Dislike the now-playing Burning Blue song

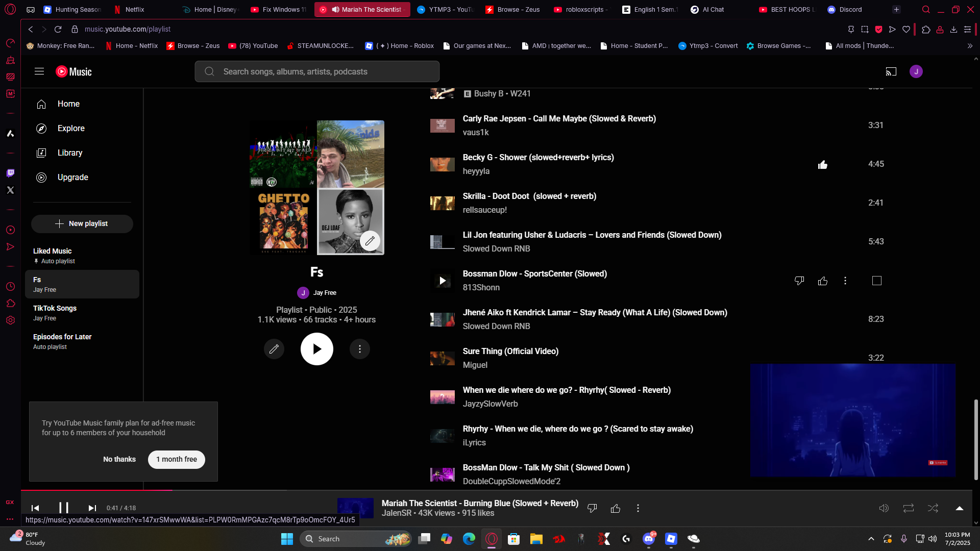tap(592, 508)
